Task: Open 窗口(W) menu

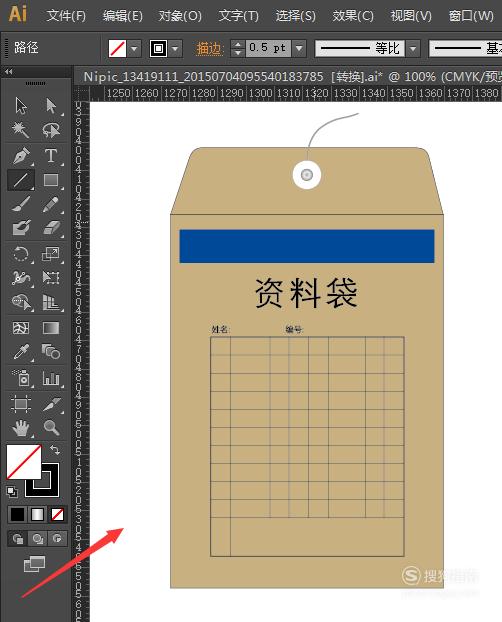Action: pyautogui.click(x=471, y=16)
